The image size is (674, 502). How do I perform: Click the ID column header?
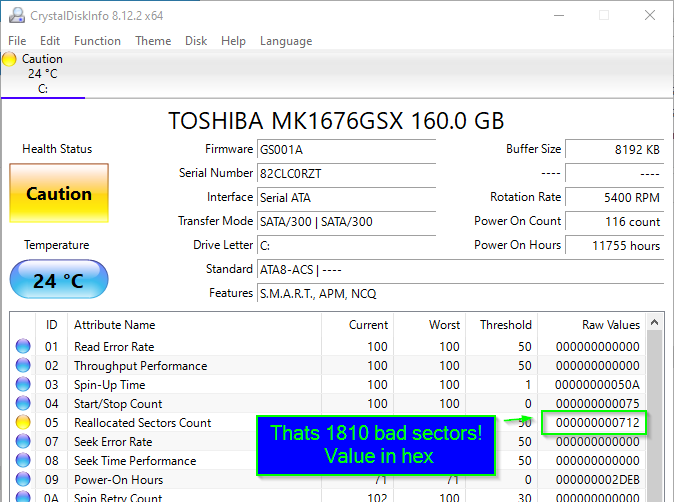[x=52, y=325]
